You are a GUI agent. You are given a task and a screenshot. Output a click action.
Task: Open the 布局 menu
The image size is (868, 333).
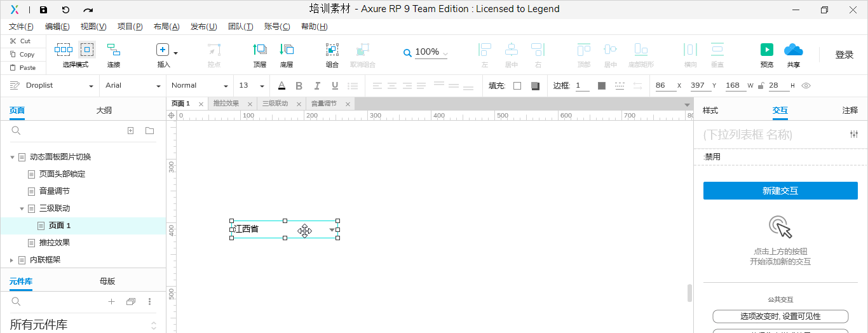[x=166, y=27]
